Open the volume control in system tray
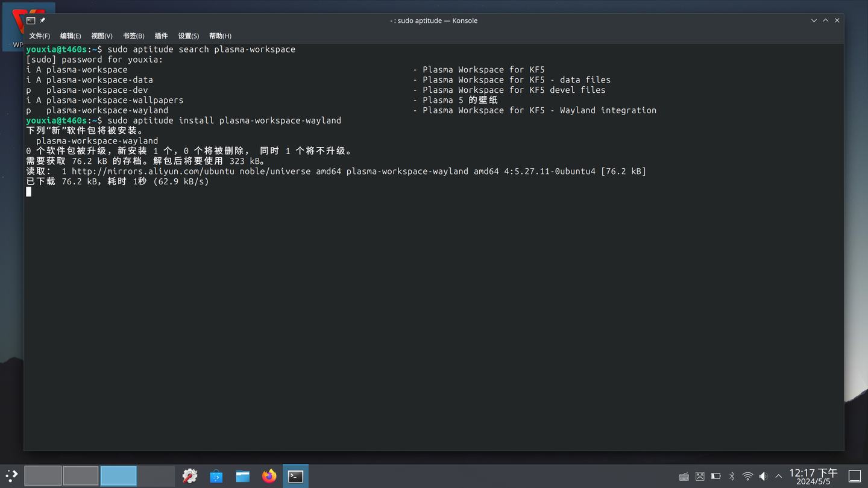This screenshot has height=488, width=868. point(763,475)
